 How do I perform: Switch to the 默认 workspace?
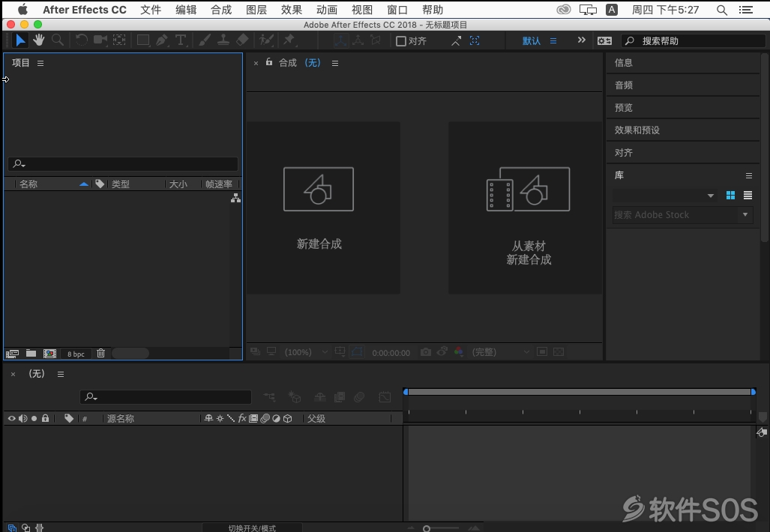(532, 41)
